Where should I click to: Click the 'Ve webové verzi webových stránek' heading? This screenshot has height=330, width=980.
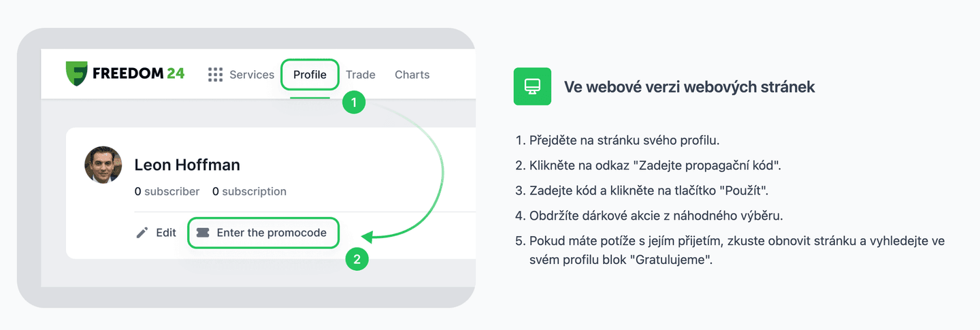coord(689,87)
